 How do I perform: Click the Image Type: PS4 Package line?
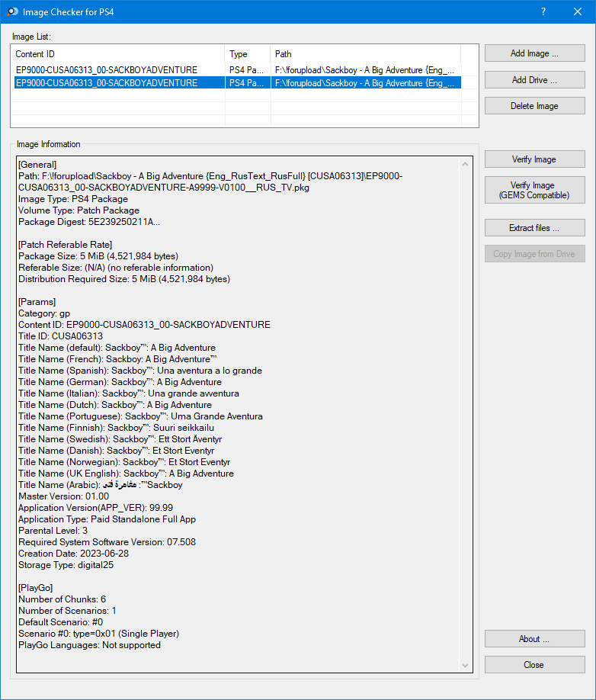(73, 199)
